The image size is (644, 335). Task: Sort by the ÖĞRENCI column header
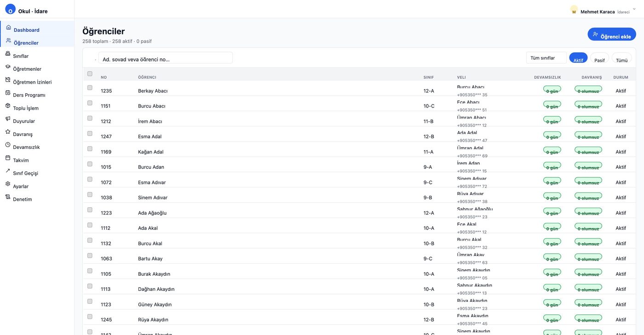point(147,77)
